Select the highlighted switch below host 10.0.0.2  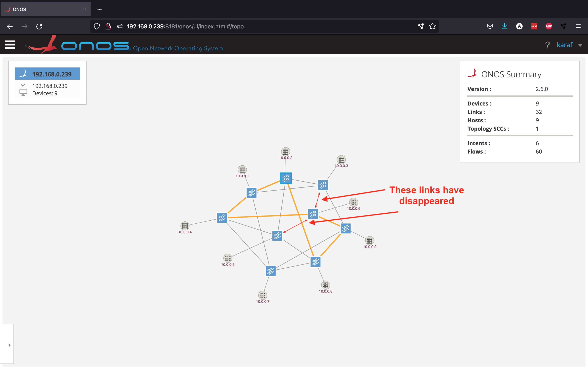pyautogui.click(x=286, y=178)
